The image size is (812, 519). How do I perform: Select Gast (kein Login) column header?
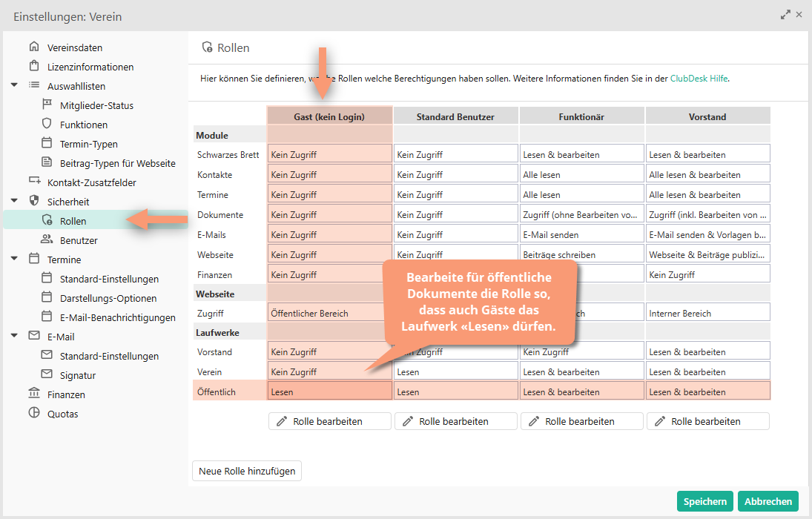pyautogui.click(x=329, y=116)
